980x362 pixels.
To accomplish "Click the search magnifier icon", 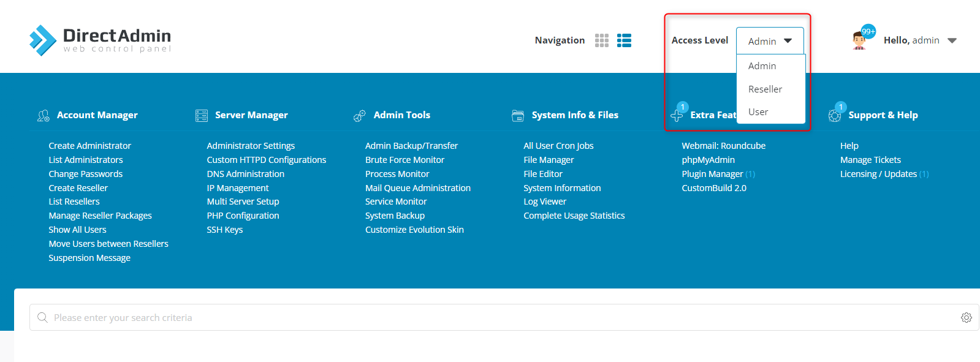I will tap(42, 317).
